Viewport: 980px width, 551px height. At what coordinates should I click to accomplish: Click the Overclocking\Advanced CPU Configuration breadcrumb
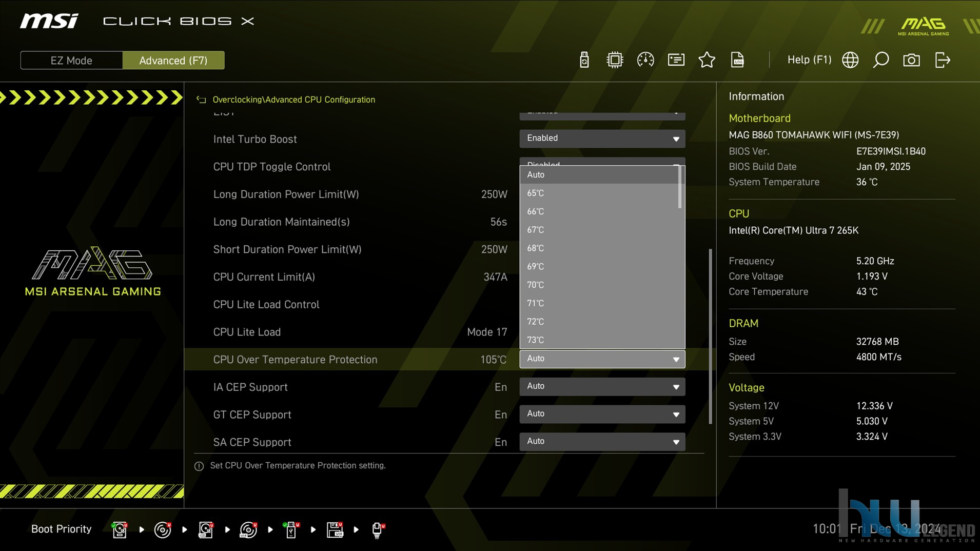tap(294, 100)
